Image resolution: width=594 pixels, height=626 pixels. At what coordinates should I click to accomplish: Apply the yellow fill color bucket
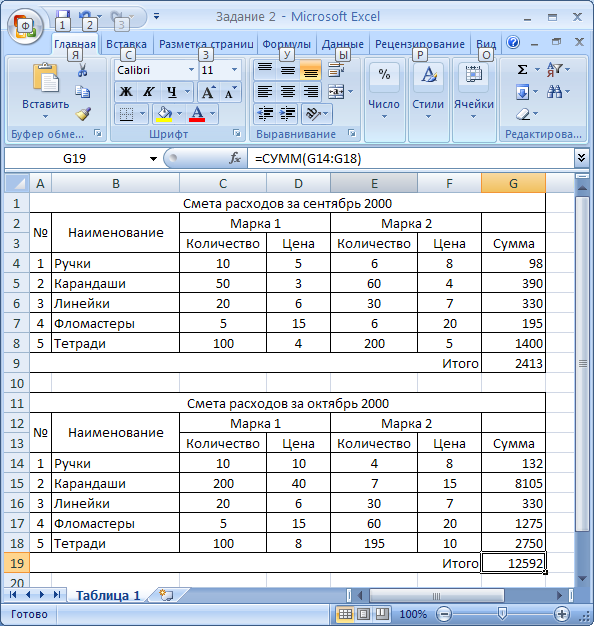tap(164, 114)
